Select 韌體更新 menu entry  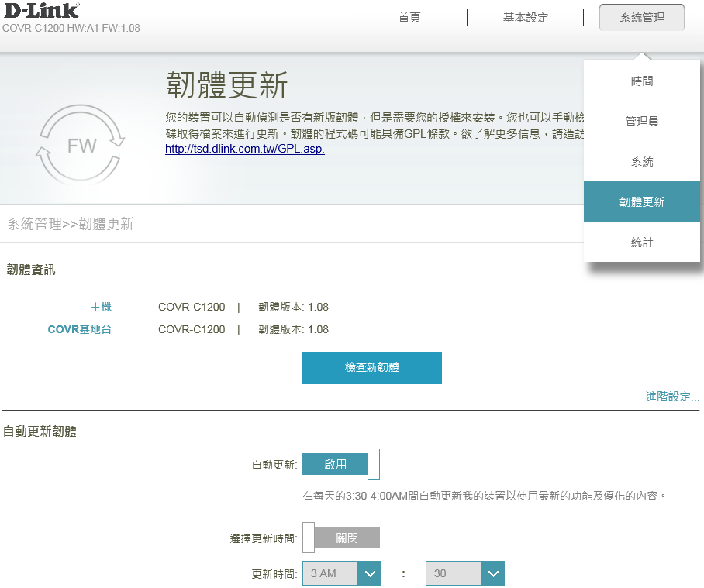(x=642, y=202)
